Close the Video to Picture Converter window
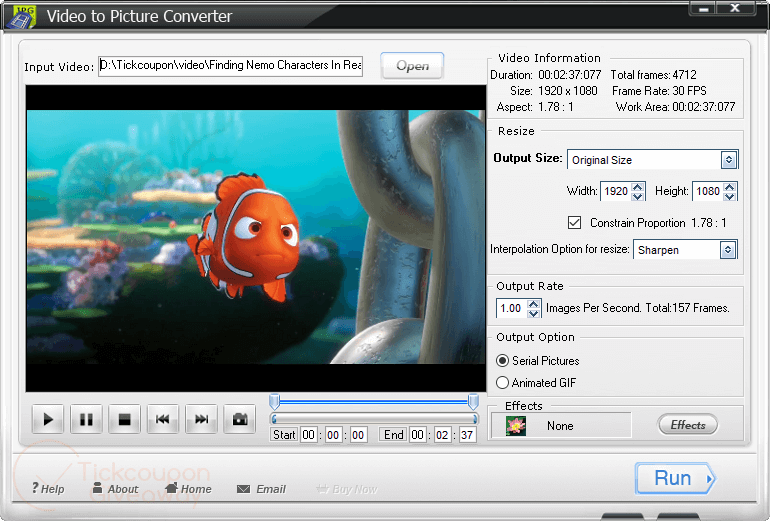This screenshot has width=770, height=521. coord(735,8)
